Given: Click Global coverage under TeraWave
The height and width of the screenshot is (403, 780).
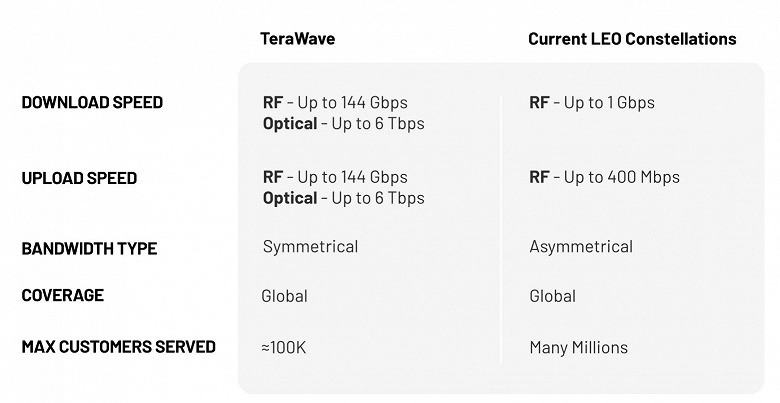Looking at the screenshot, I should click(285, 296).
